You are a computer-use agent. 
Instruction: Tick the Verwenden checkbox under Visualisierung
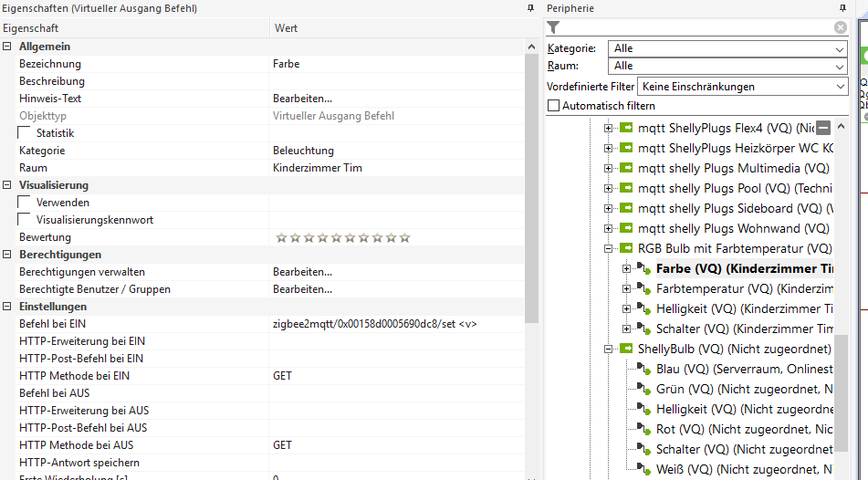(25, 203)
